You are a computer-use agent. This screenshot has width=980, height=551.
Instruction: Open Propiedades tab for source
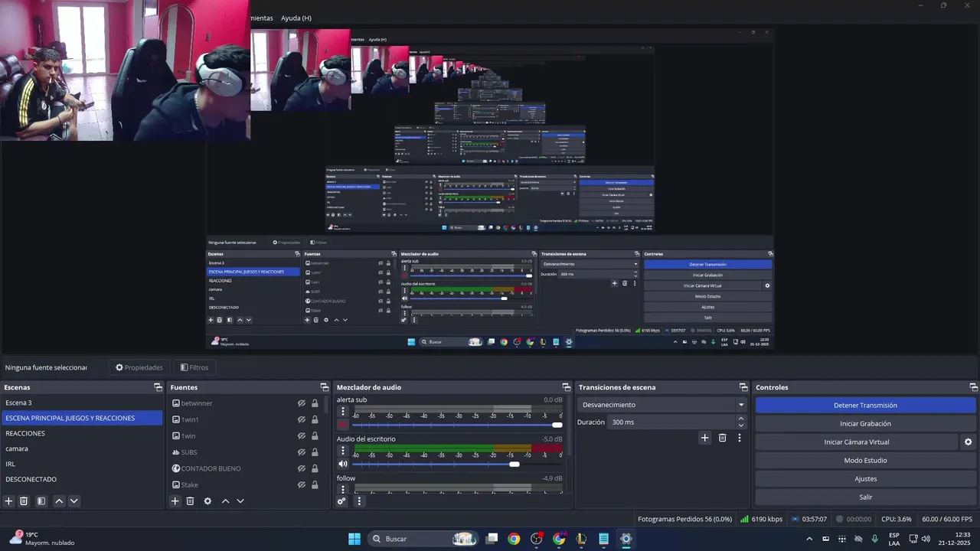pos(139,367)
